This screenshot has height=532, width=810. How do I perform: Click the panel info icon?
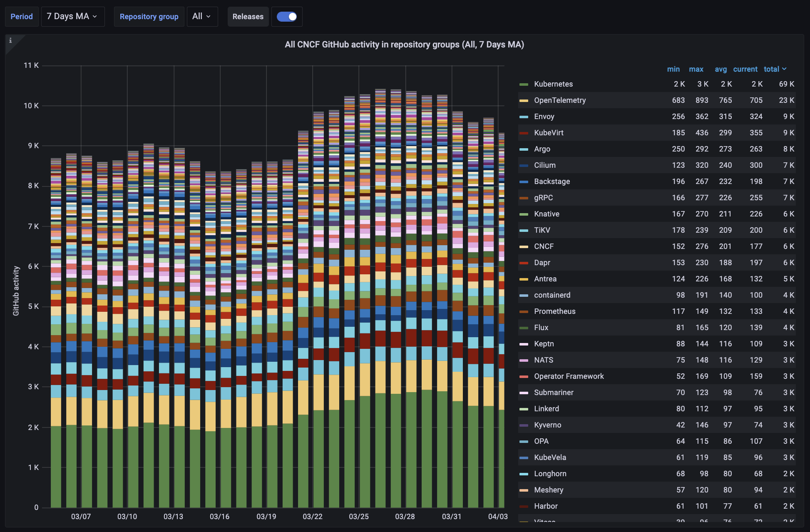coord(10,40)
